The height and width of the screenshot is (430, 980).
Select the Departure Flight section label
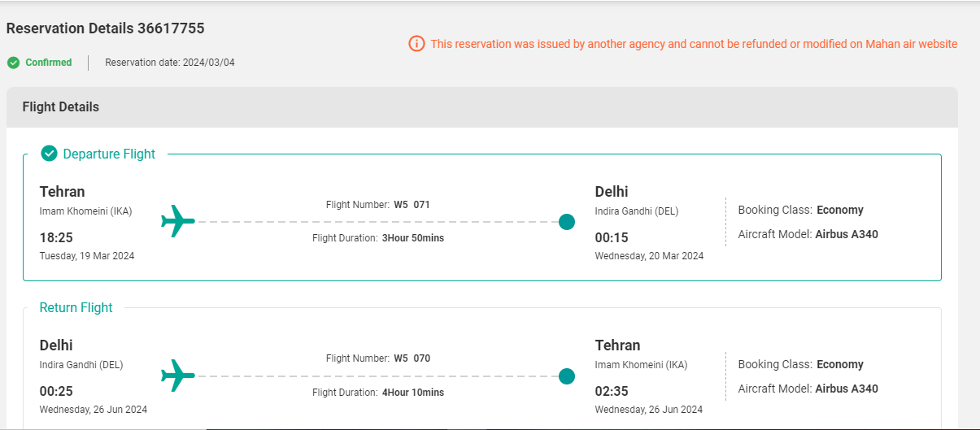(x=109, y=154)
